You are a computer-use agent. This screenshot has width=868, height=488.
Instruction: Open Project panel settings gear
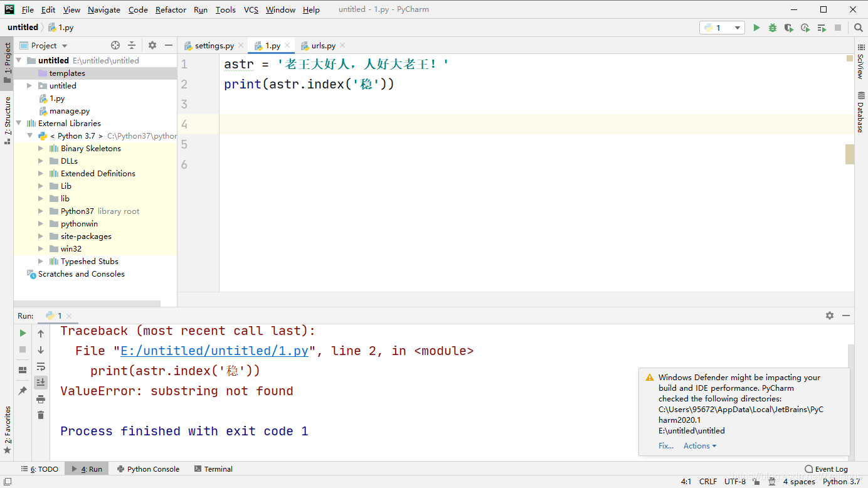pyautogui.click(x=152, y=45)
